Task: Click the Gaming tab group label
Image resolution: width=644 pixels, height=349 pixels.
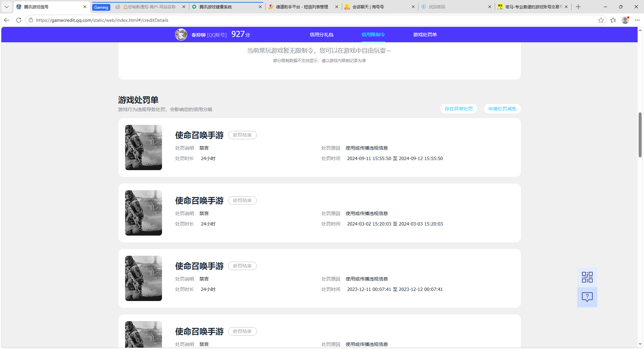Action: (101, 7)
